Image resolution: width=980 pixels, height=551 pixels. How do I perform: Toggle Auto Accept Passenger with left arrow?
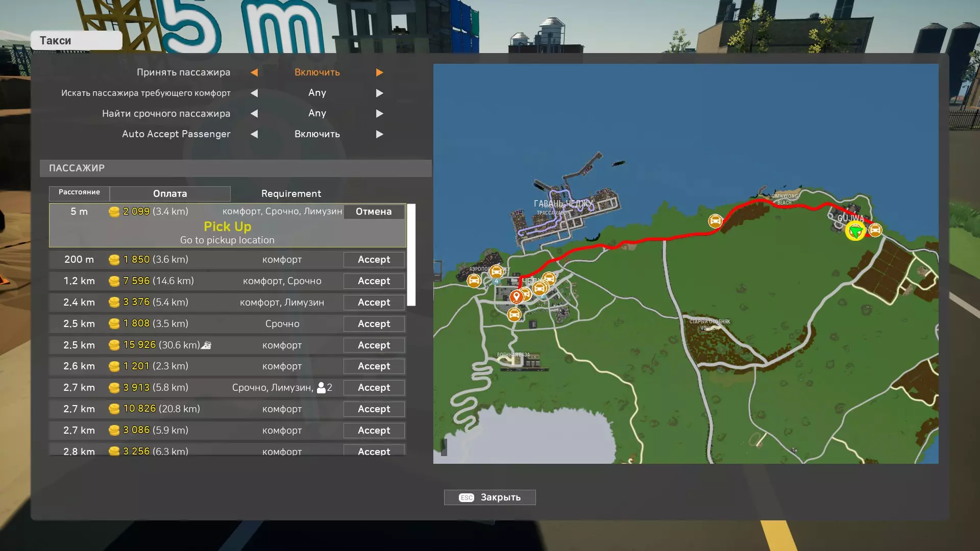click(x=254, y=134)
